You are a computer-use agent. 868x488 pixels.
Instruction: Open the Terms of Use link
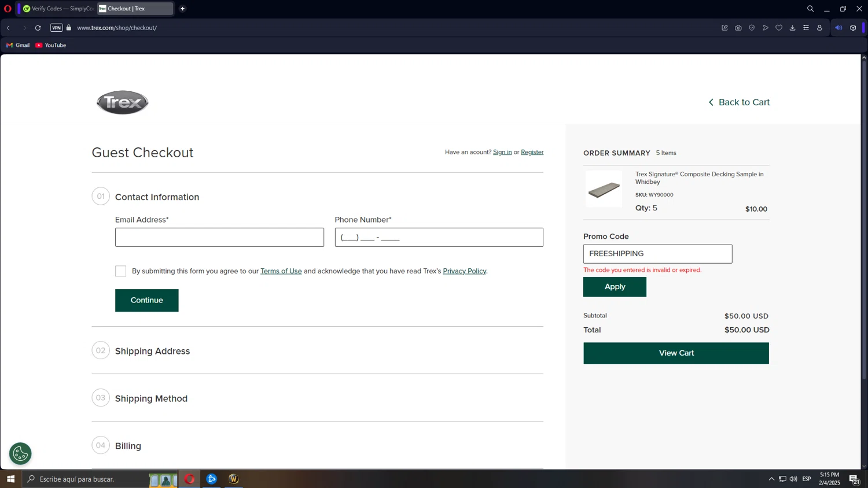pyautogui.click(x=281, y=271)
